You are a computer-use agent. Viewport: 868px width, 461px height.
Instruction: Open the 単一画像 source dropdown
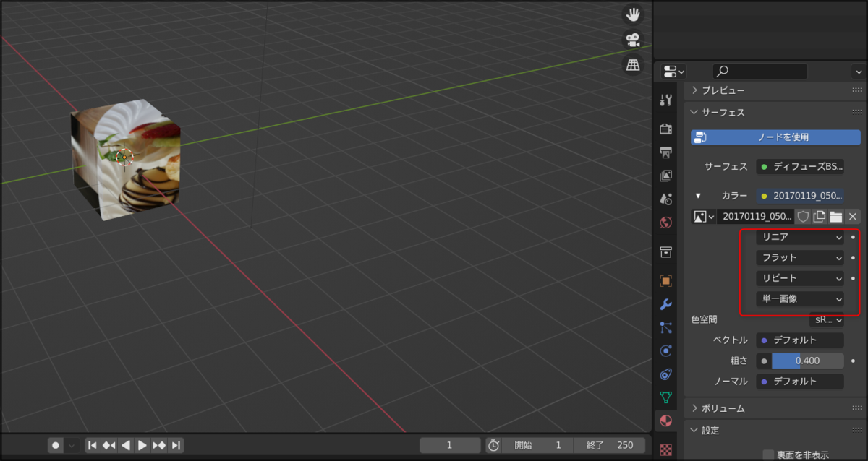pyautogui.click(x=801, y=298)
